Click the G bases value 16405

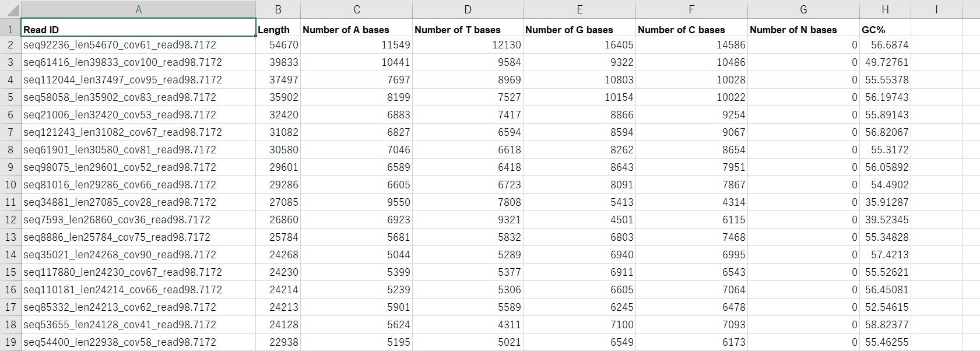[579, 45]
